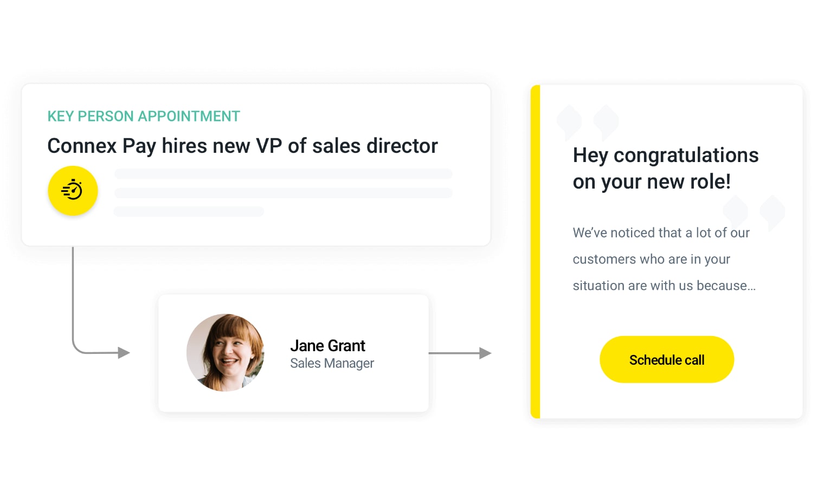Click the second gray placeholder text line
The width and height of the screenshot is (824, 504).
click(x=283, y=193)
